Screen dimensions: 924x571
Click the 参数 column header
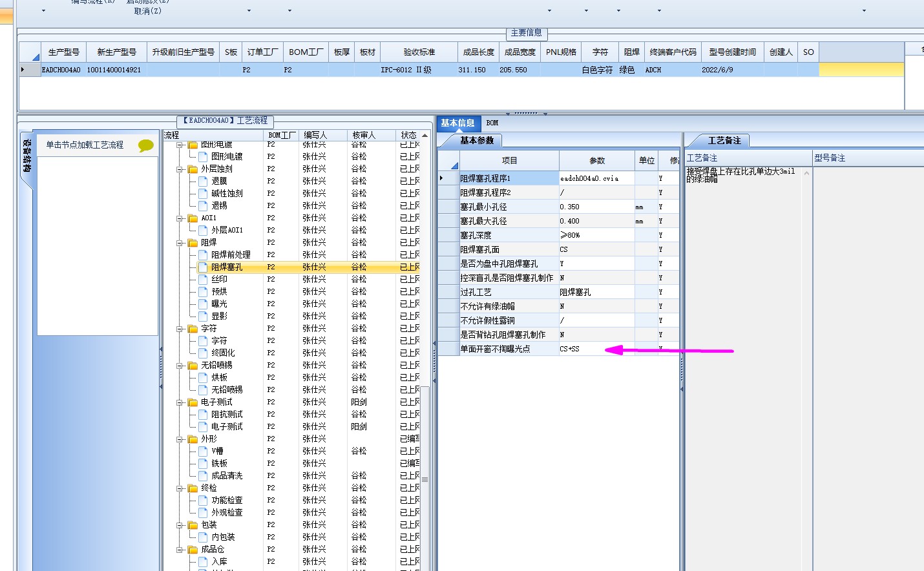tap(597, 160)
